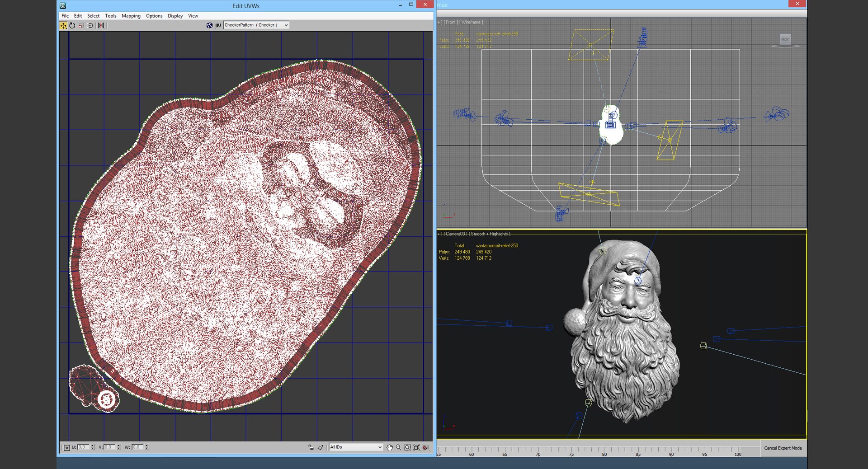Select the Zoom magnifier tool

tap(398, 447)
